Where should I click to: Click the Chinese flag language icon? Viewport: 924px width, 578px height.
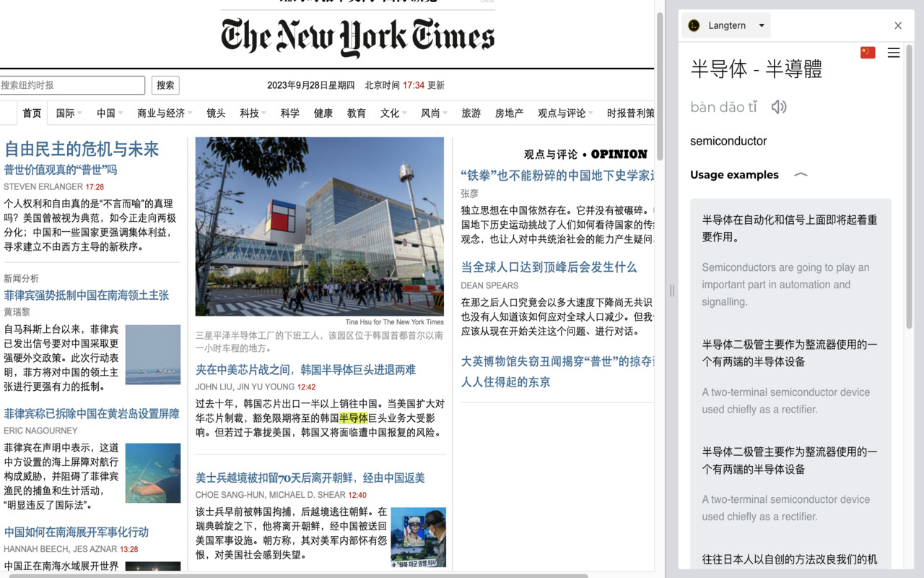(867, 52)
